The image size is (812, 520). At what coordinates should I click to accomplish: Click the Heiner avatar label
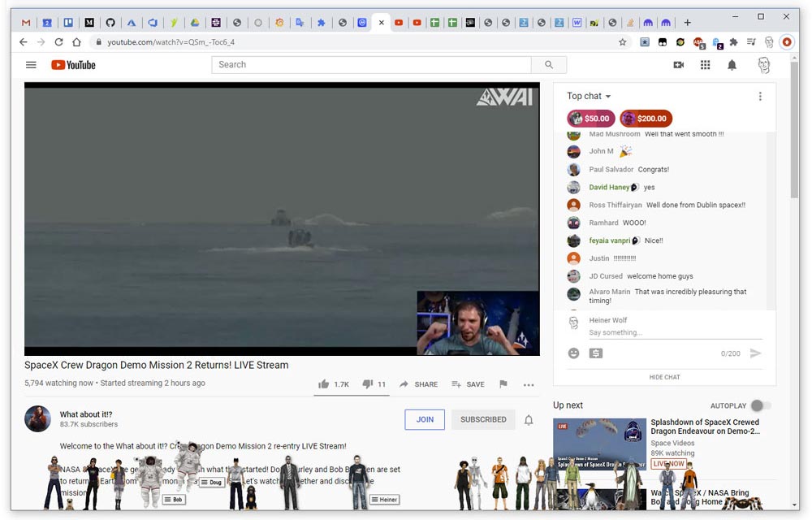(x=384, y=500)
